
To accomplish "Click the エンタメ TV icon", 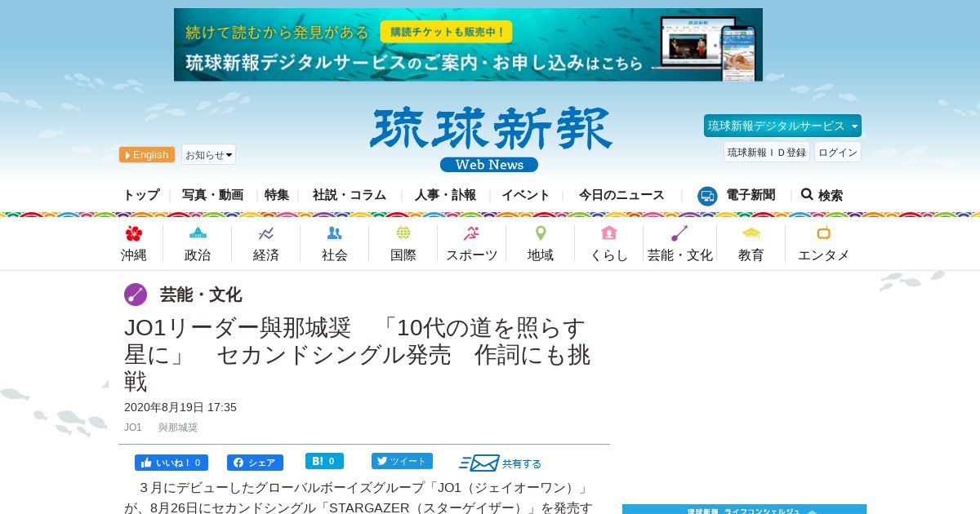I will (823, 233).
